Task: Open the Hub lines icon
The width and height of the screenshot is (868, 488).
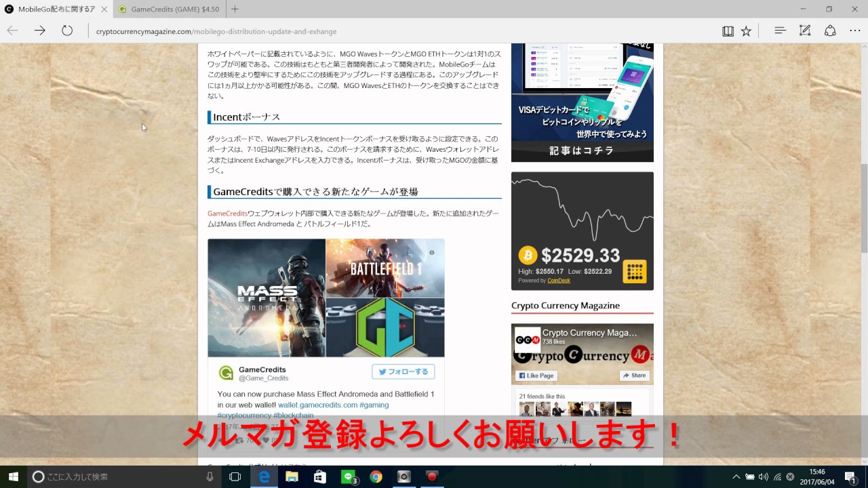Action: pos(780,30)
